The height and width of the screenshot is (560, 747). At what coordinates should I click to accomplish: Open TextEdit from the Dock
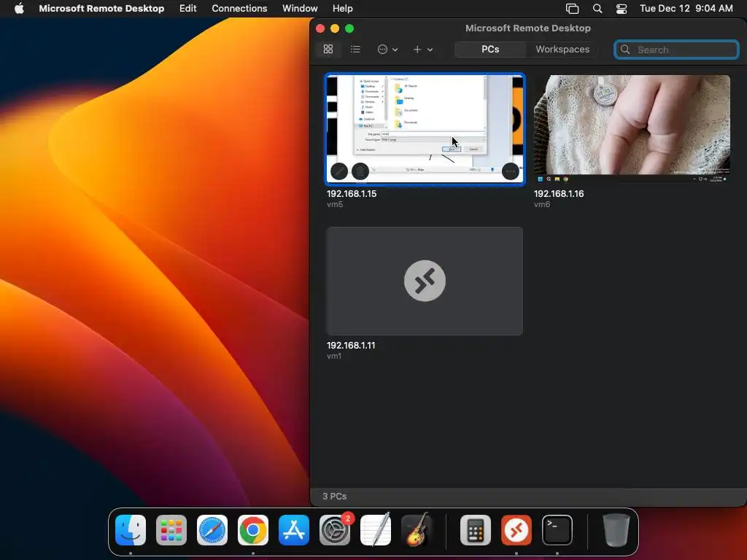pos(376,530)
